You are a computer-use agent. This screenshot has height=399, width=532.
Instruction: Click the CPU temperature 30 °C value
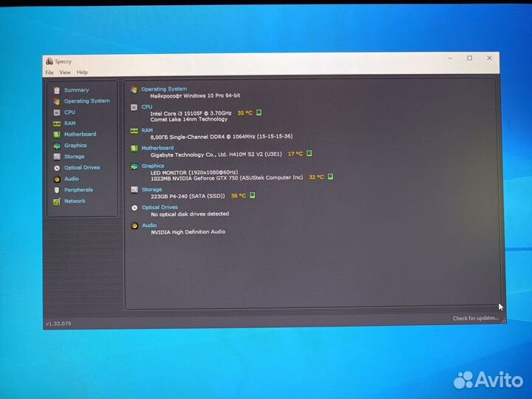pyautogui.click(x=245, y=113)
